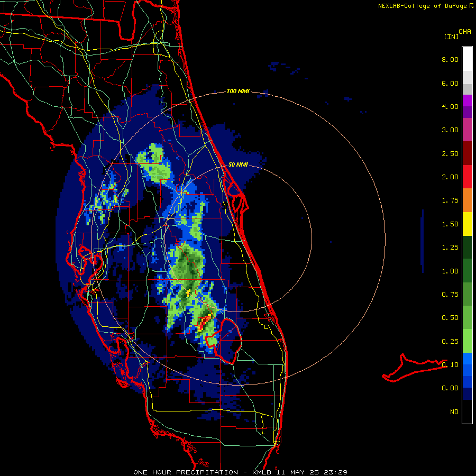Click the 6.00 legend value
Image resolution: width=476 pixels, height=476 pixels.
(x=450, y=83)
